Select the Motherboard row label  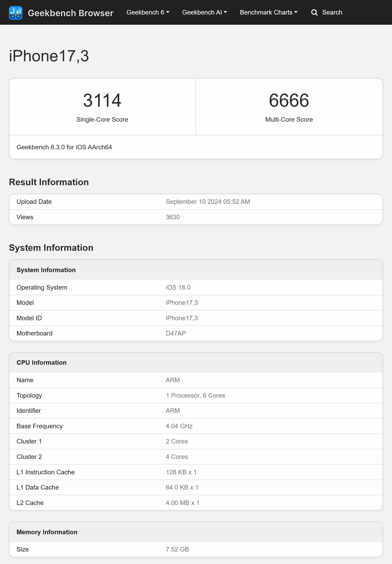pyautogui.click(x=34, y=333)
